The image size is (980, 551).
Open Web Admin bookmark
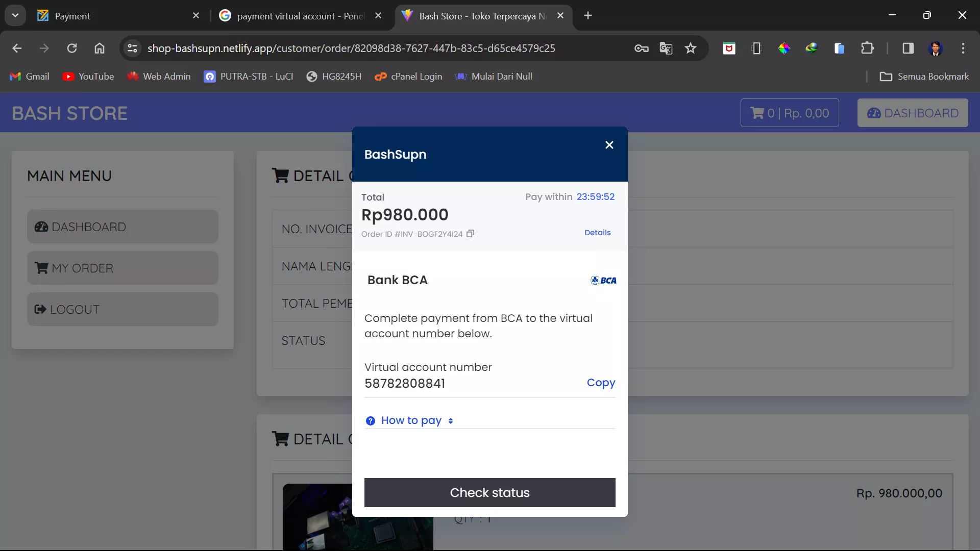tap(159, 77)
